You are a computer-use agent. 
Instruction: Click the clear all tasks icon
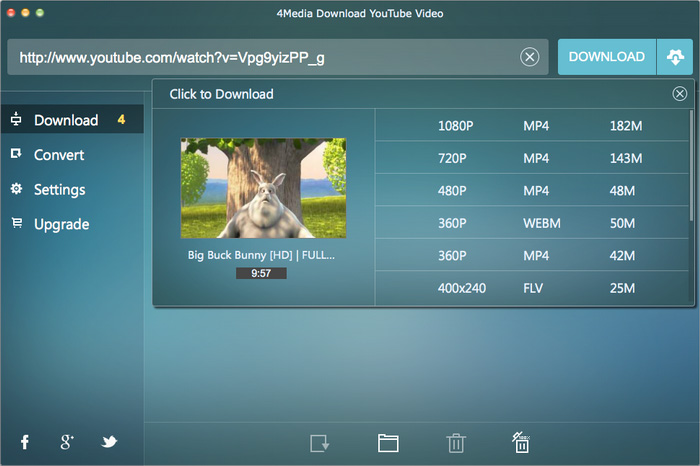tap(520, 443)
